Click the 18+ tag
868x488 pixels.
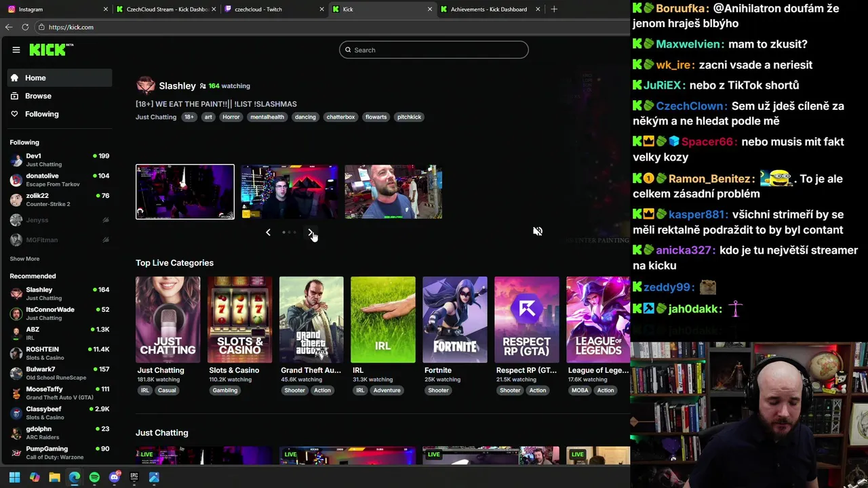coord(189,117)
